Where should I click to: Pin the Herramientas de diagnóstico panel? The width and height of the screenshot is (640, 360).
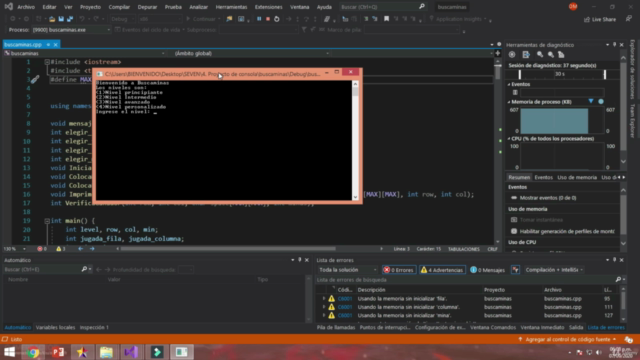point(614,44)
